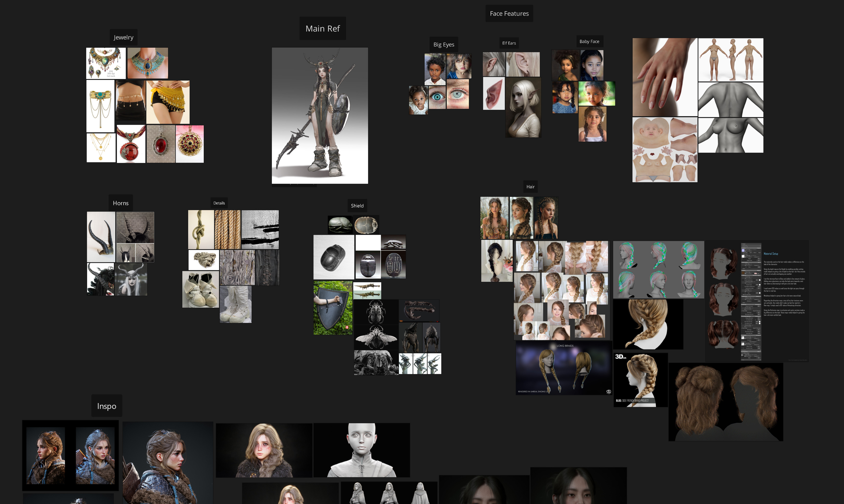844x504 pixels.
Task: Select the curved blue horns on white image
Action: tap(101, 237)
